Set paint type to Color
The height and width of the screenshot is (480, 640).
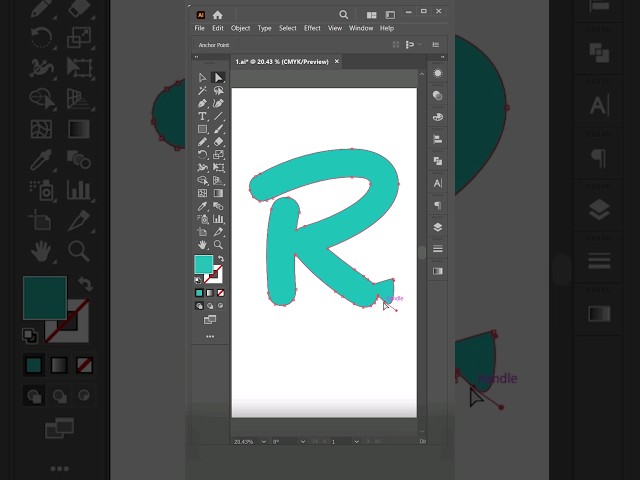coord(199,293)
